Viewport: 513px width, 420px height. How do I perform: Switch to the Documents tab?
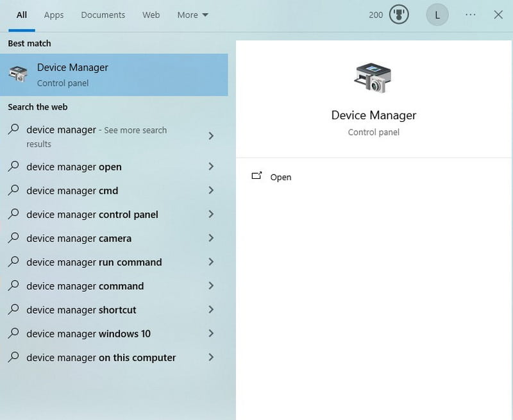tap(102, 15)
